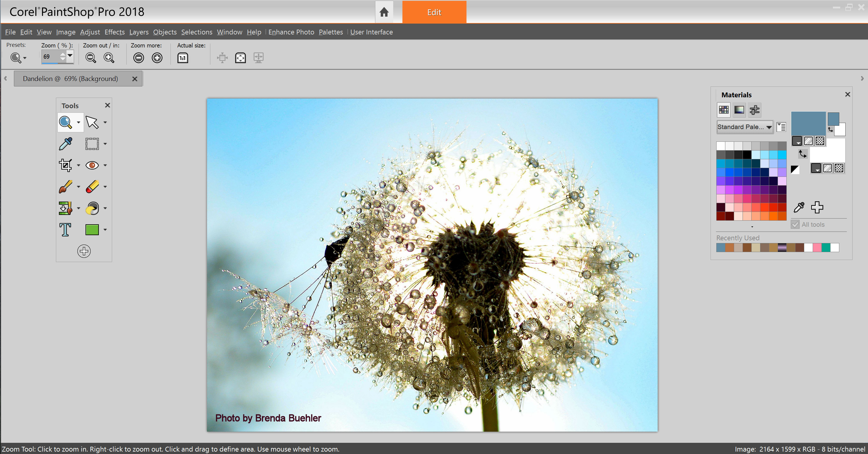Pick the pink swatch in Recently Used

click(x=817, y=248)
